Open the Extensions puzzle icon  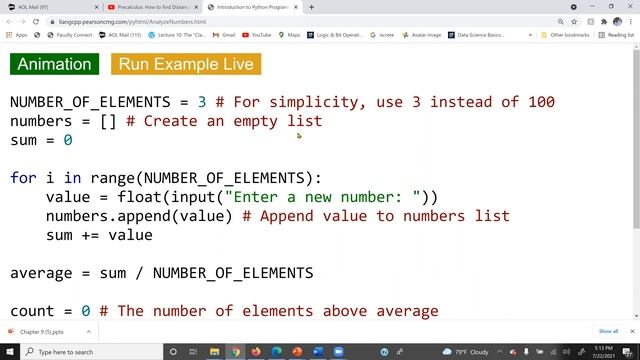[x=604, y=22]
